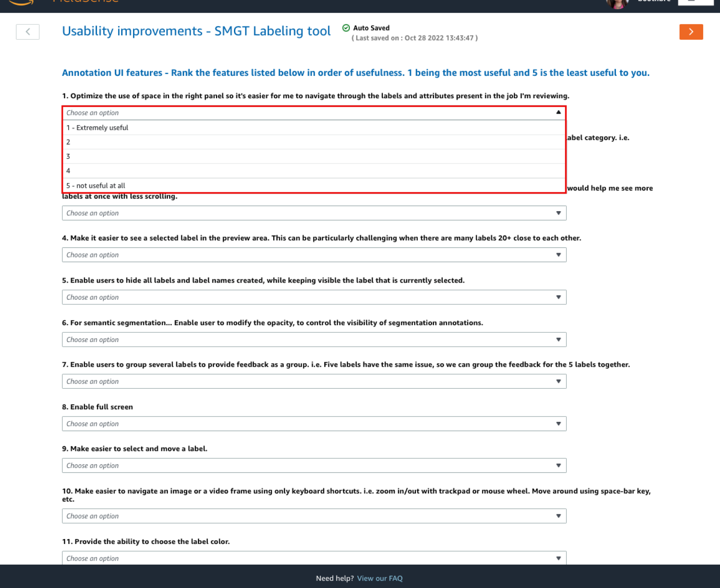Open the dropdown for choose the label color
Viewport: 720px width, 588px height.
[314, 558]
